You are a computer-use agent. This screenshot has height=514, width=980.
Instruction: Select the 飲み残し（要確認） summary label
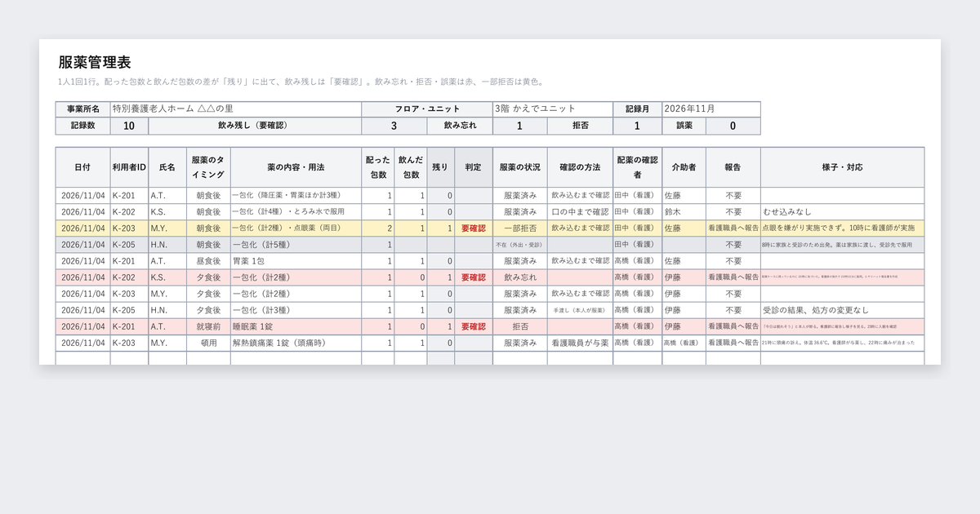click(255, 126)
